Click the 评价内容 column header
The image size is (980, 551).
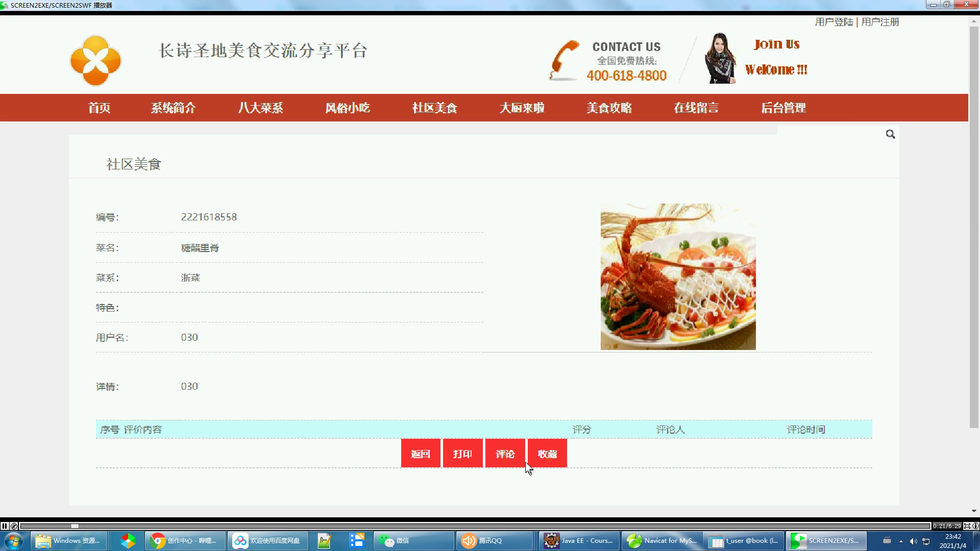point(143,430)
